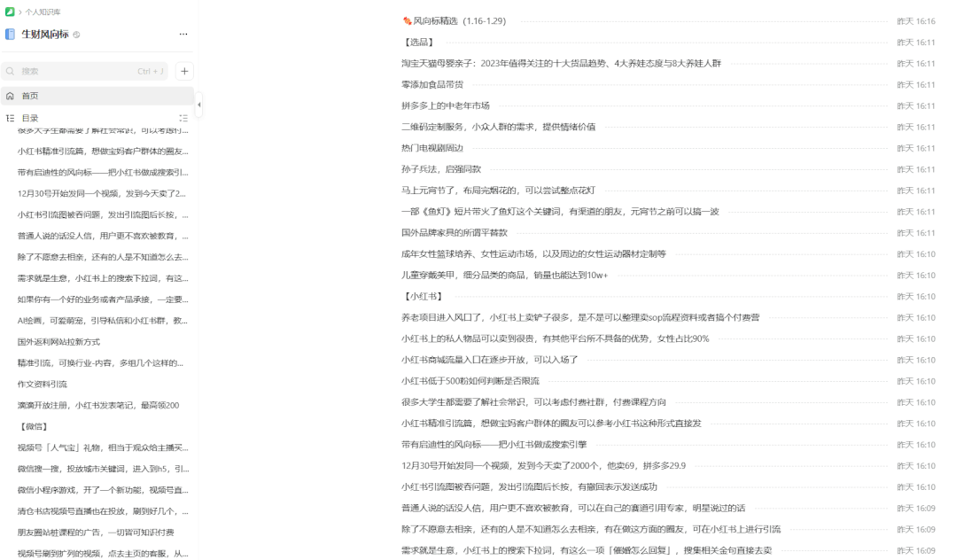Open 小红书低于500粉如何判断是否限流 entry
Image resolution: width=956 pixels, height=560 pixels.
click(470, 381)
